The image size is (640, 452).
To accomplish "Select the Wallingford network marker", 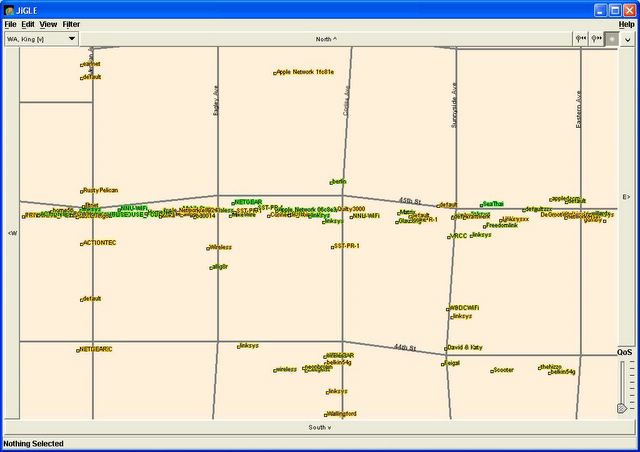I will [x=340, y=413].
